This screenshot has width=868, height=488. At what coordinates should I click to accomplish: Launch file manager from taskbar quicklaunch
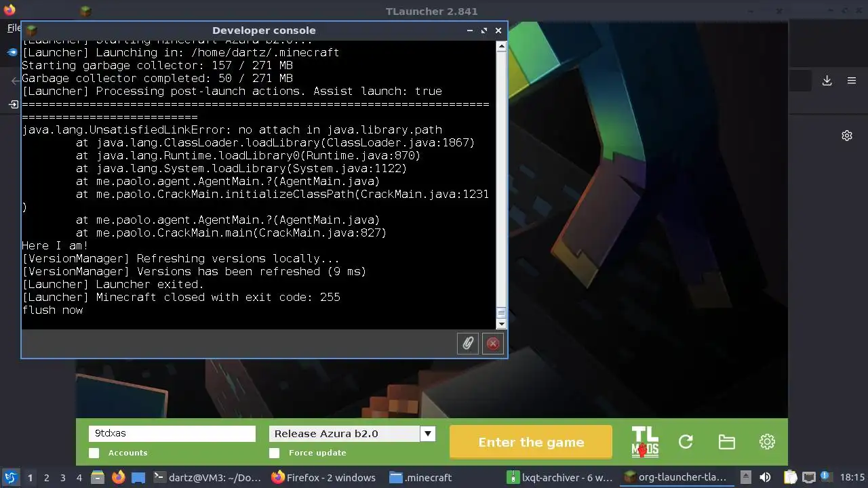click(97, 477)
